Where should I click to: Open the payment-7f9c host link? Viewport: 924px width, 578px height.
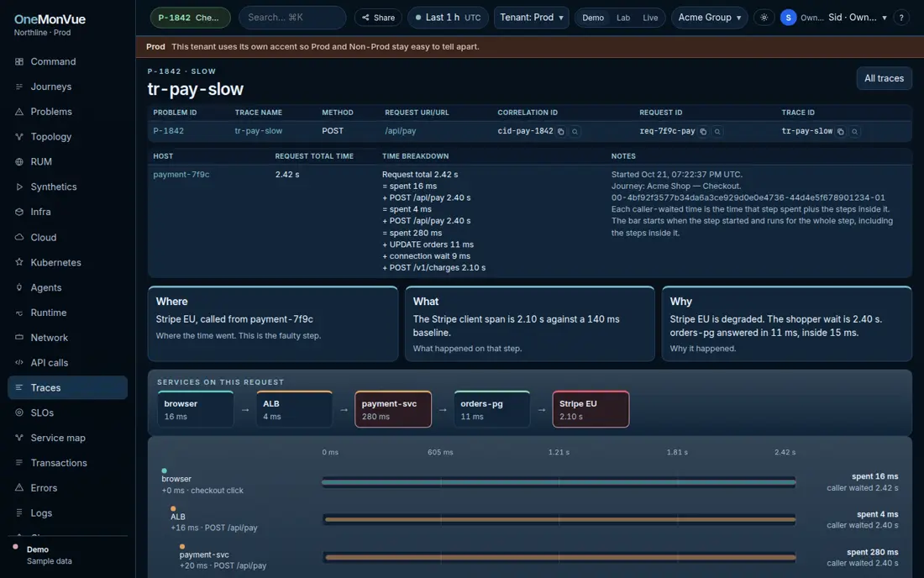point(181,175)
